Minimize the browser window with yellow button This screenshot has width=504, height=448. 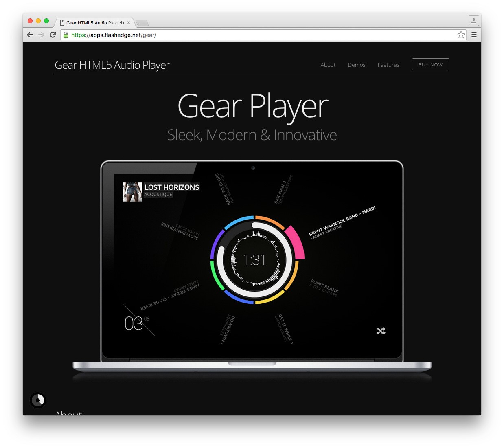coord(38,21)
